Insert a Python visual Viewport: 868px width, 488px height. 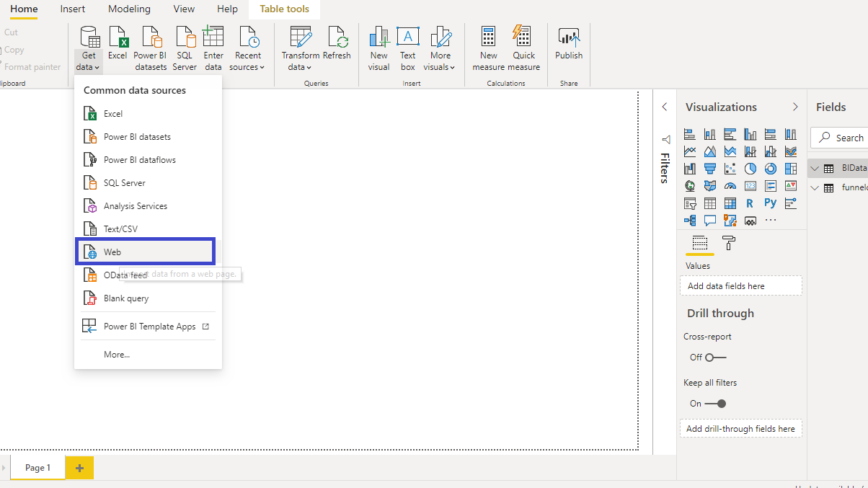[x=771, y=203]
